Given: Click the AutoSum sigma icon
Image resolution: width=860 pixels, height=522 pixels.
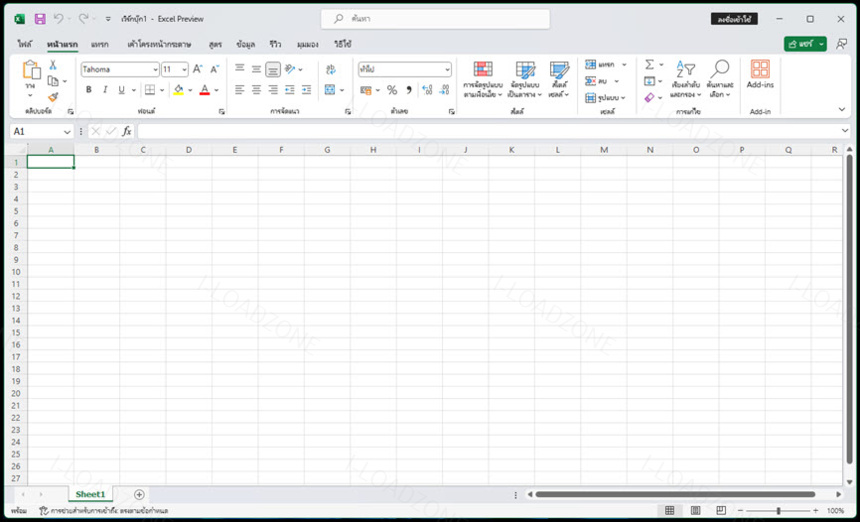Looking at the screenshot, I should point(649,65).
